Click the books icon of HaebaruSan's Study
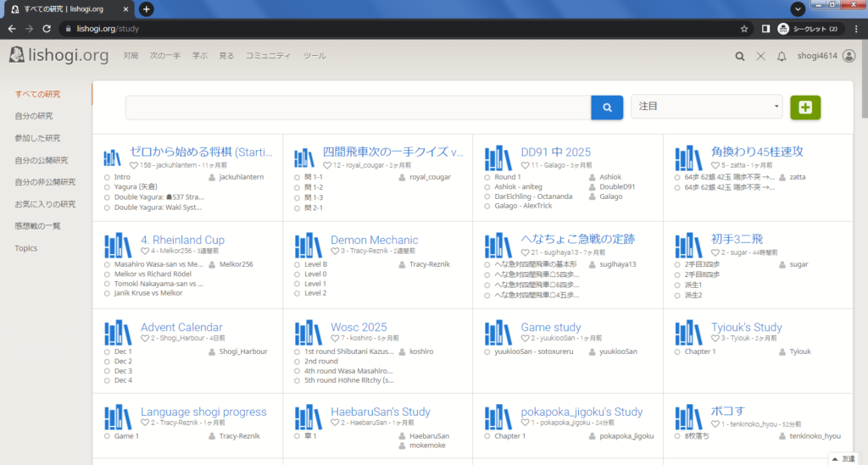This screenshot has width=868, height=465. 308,418
